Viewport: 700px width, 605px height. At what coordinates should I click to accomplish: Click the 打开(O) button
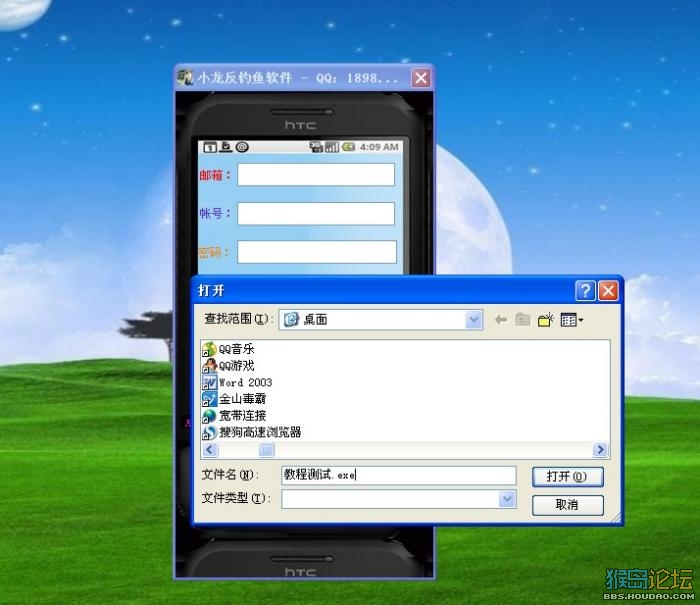coord(567,476)
